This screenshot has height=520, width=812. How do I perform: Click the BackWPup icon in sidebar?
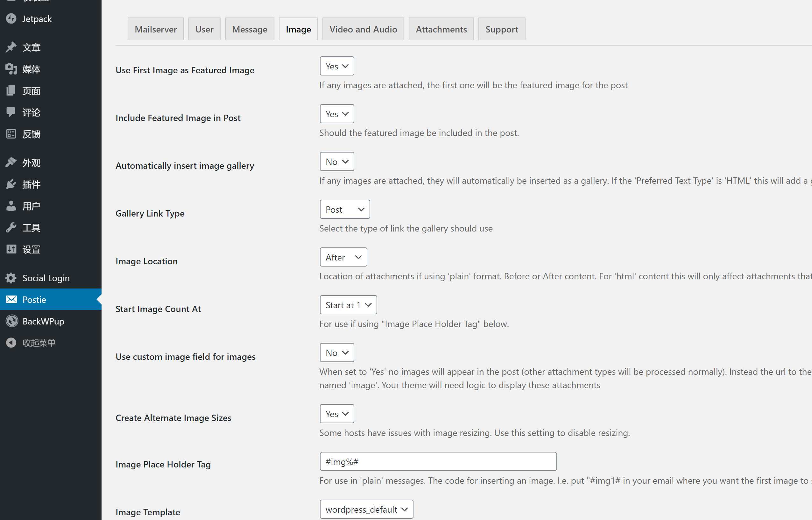[12, 321]
